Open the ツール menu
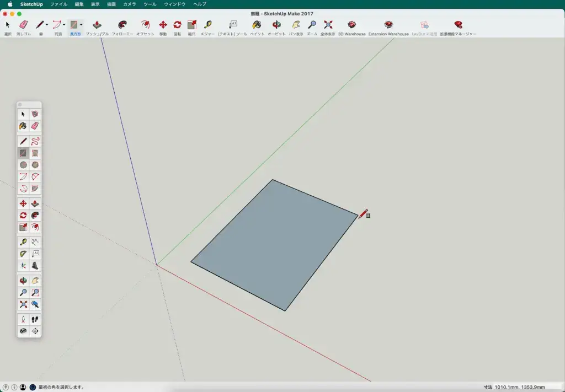Image resolution: width=565 pixels, height=392 pixels. (150, 4)
